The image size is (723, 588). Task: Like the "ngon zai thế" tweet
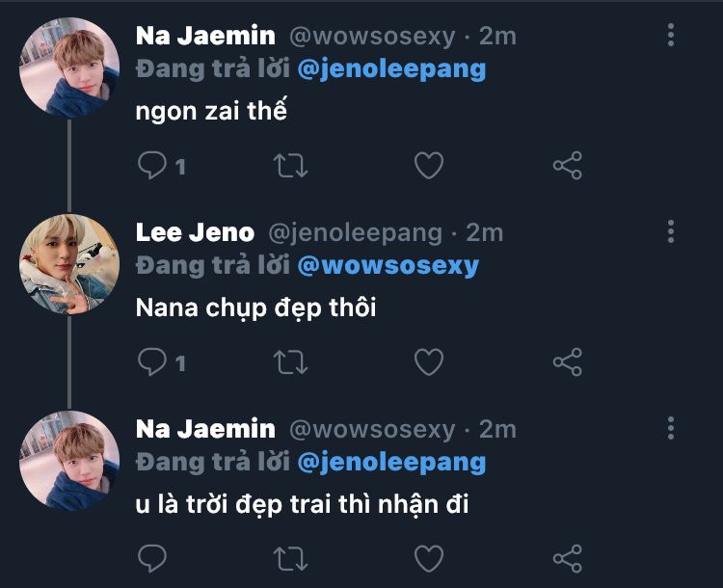point(428,166)
